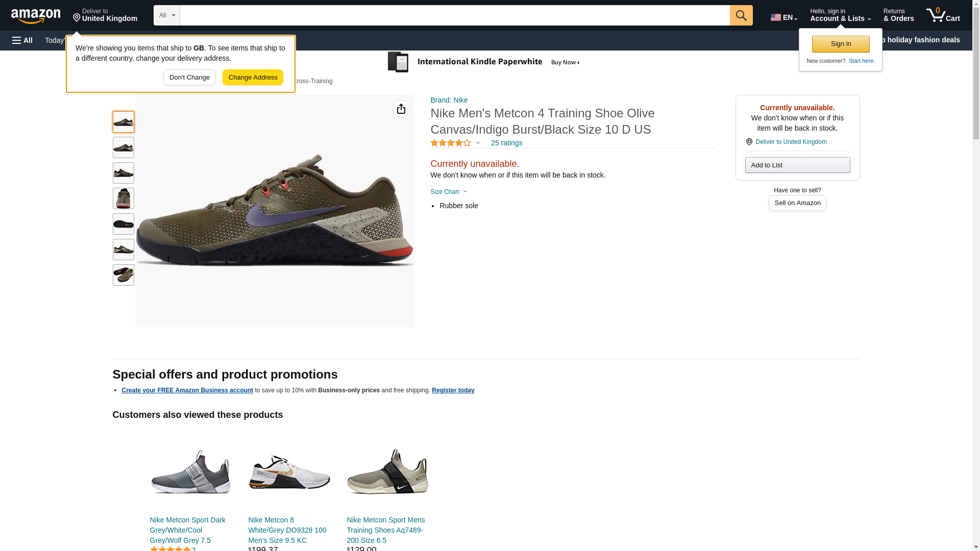Open the All search category dropdown
The width and height of the screenshot is (980, 551).
pos(166,15)
